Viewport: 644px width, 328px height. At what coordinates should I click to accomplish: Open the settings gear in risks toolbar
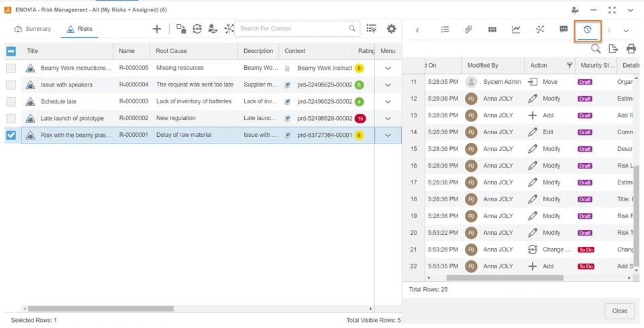pyautogui.click(x=391, y=29)
